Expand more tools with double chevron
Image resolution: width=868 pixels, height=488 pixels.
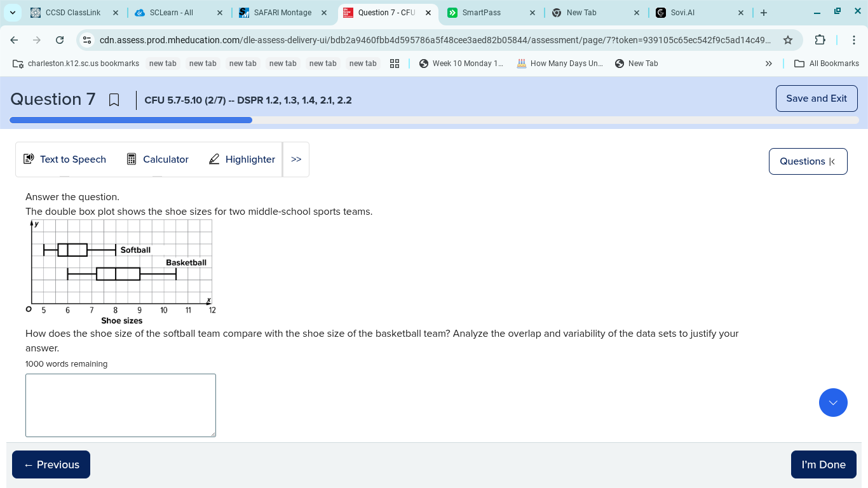tap(296, 159)
